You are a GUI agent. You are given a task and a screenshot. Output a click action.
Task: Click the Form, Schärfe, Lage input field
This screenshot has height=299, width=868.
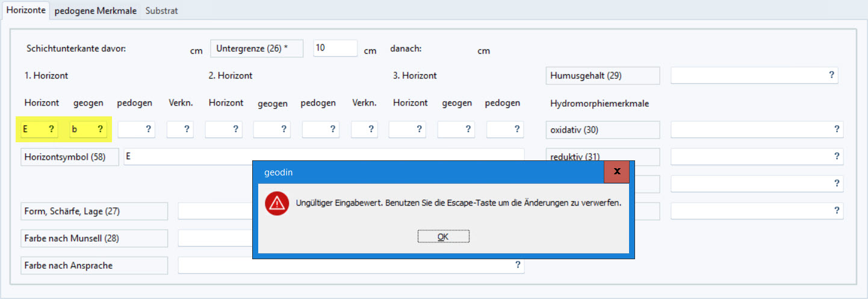215,212
